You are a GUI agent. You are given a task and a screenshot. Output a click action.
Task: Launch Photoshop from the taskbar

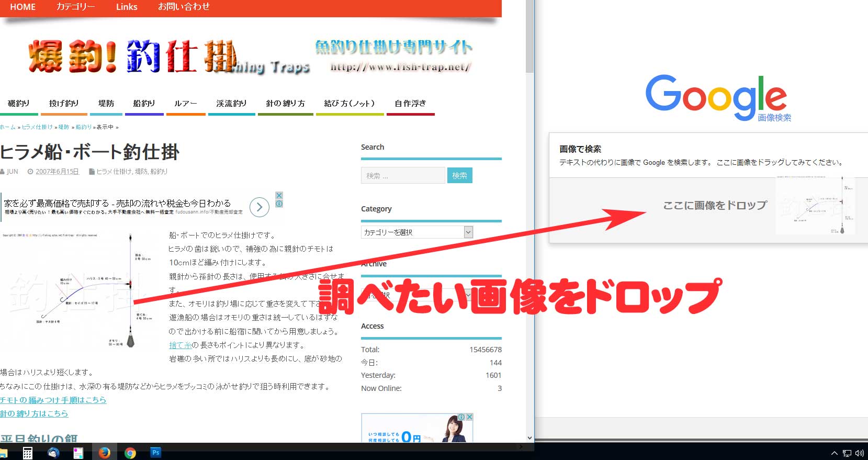[x=155, y=453]
